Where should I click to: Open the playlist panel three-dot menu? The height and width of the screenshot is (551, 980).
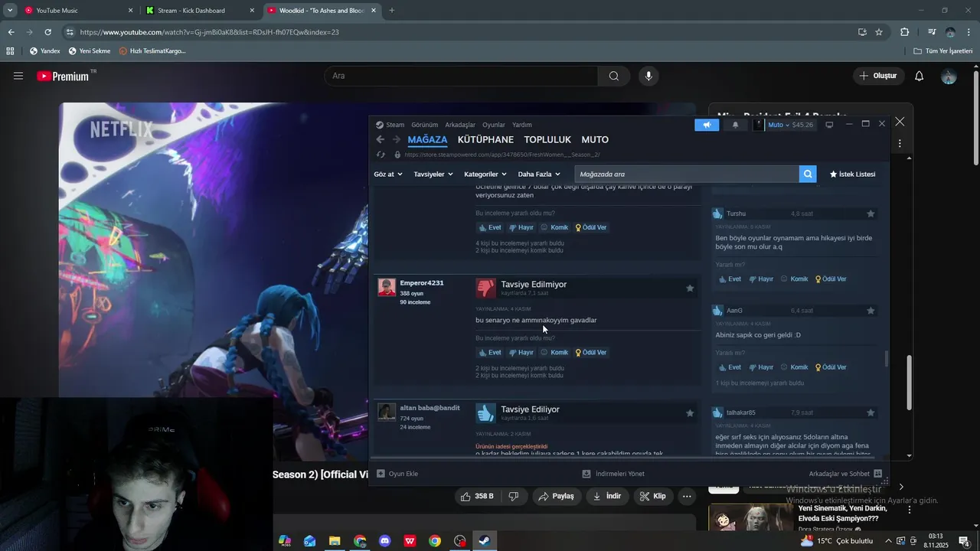(x=900, y=143)
